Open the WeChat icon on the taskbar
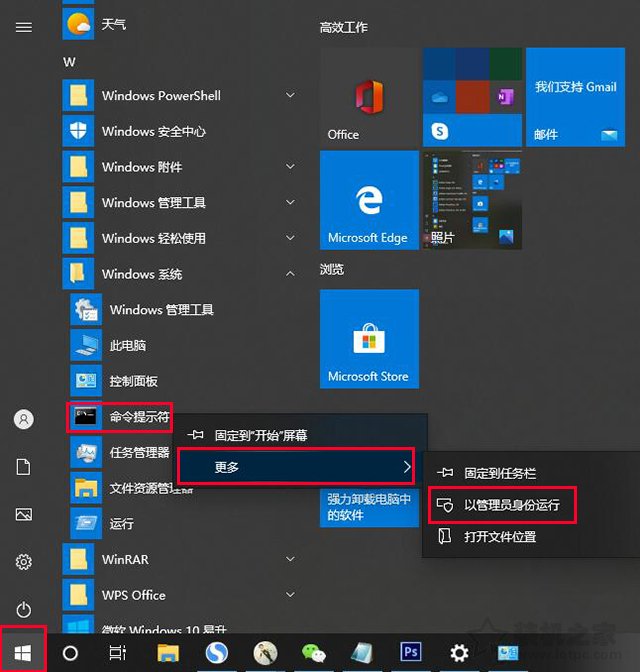The height and width of the screenshot is (672, 640). (x=313, y=653)
